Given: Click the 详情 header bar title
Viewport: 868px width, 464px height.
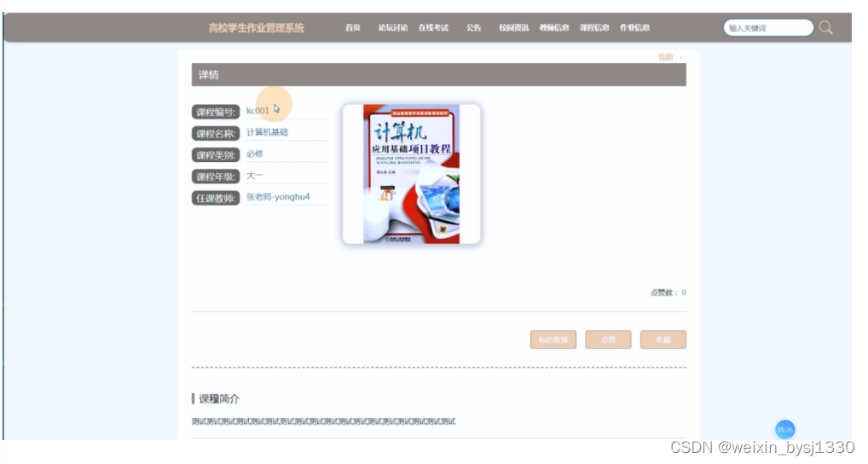Looking at the screenshot, I should click(x=209, y=75).
